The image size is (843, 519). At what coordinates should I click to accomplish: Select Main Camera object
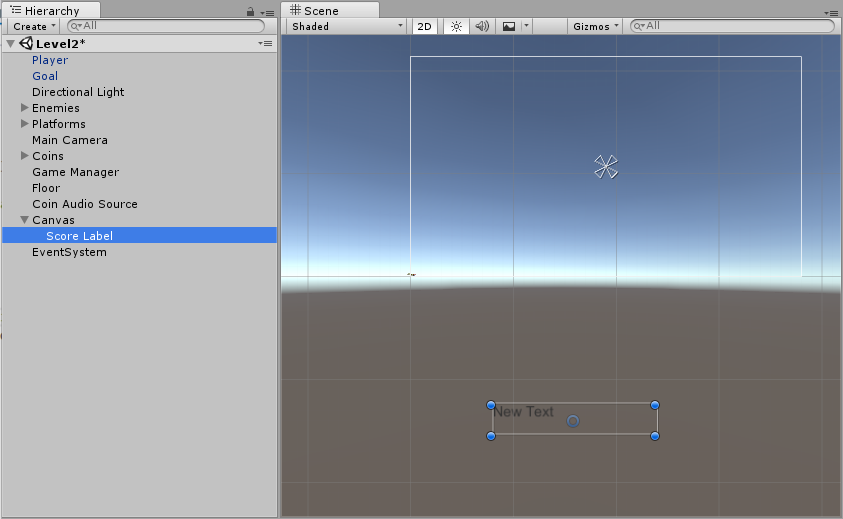[70, 140]
